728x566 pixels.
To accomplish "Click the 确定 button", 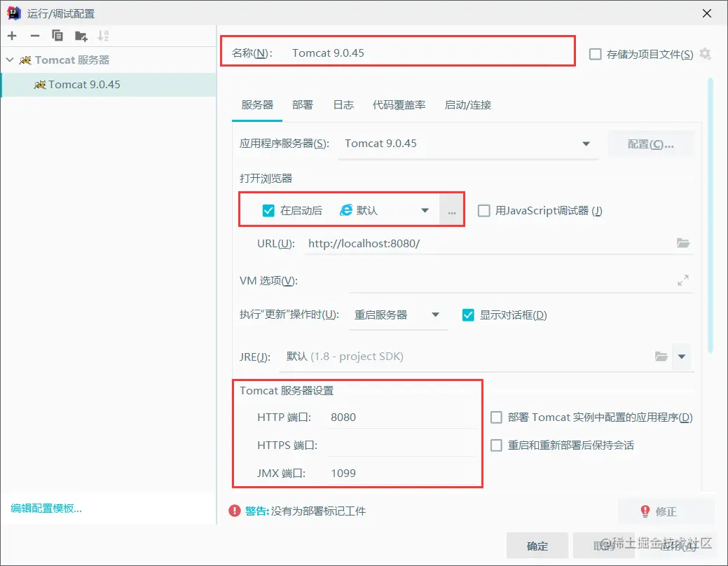I will 537,546.
